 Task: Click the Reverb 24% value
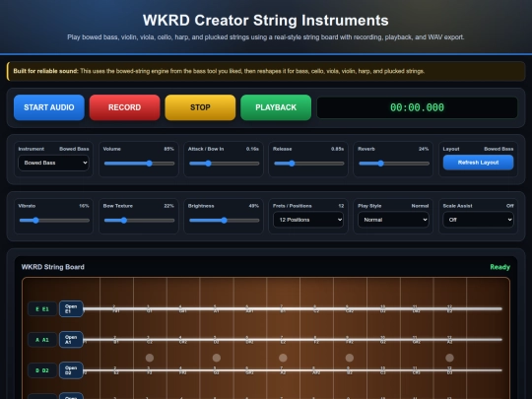click(424, 149)
